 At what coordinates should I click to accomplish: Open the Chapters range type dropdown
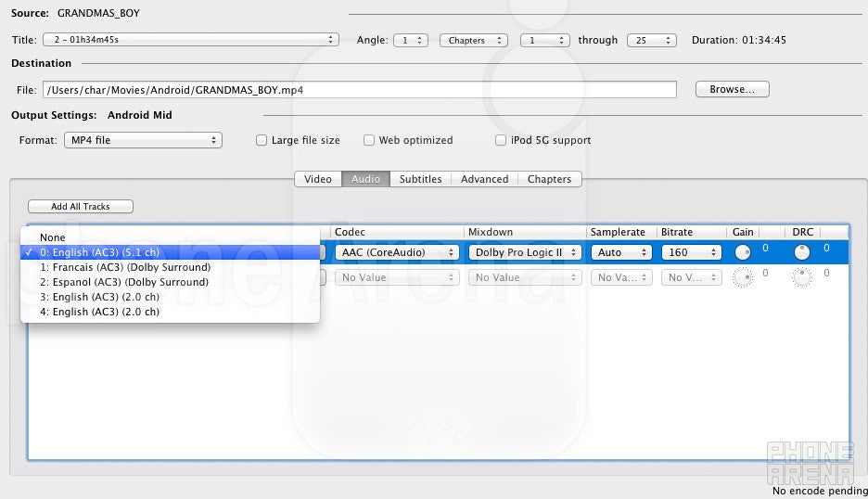point(473,41)
